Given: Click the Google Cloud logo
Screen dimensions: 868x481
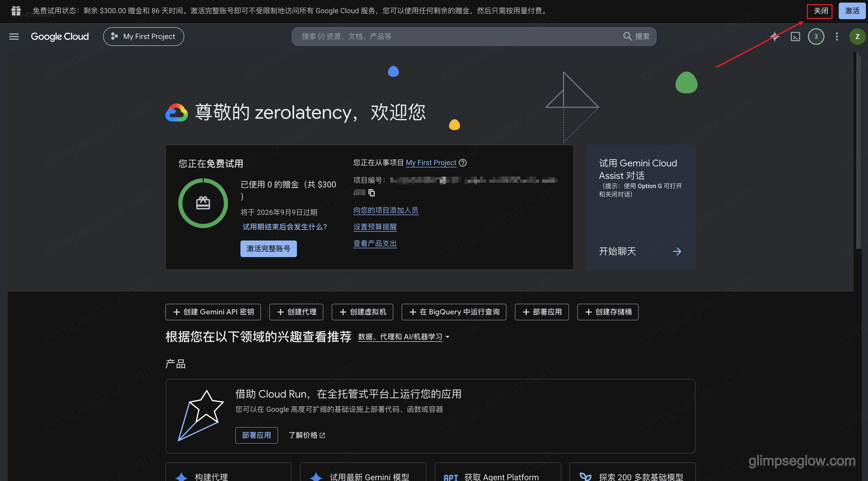Looking at the screenshot, I should click(x=60, y=36).
